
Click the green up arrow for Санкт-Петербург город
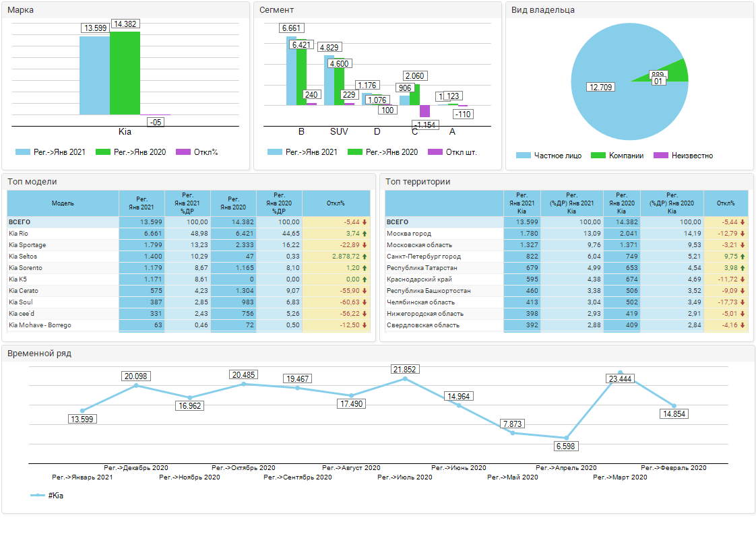[x=743, y=257]
